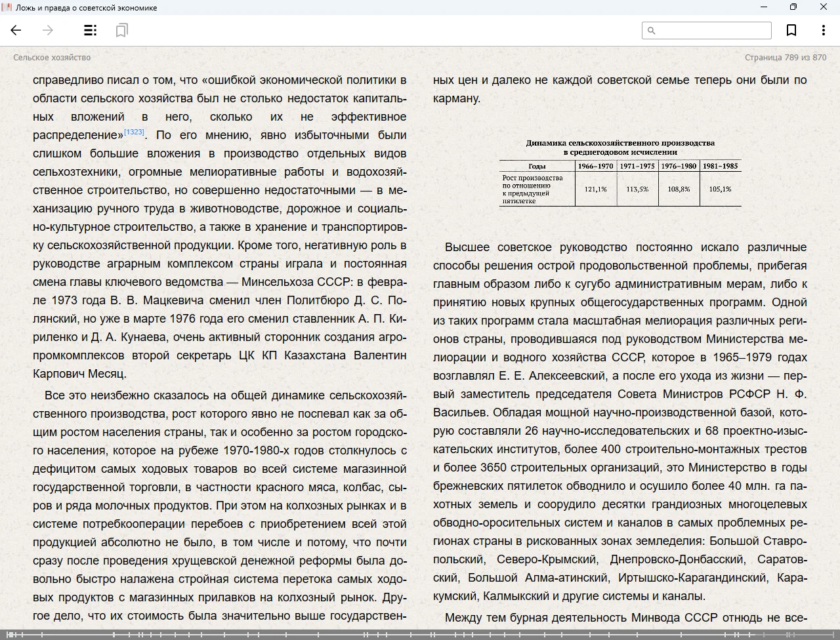Viewport: 840px width, 640px height.
Task: Click the paragraph starting 'Все это неизбежно'
Action: click(219, 505)
